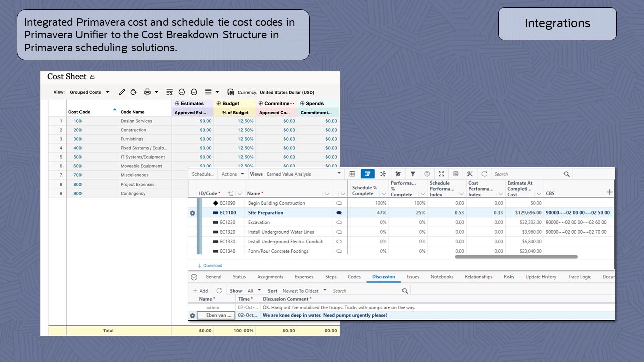644x362 pixels.
Task: Click the gear icon beside EC1100 row
Action: [x=192, y=213]
